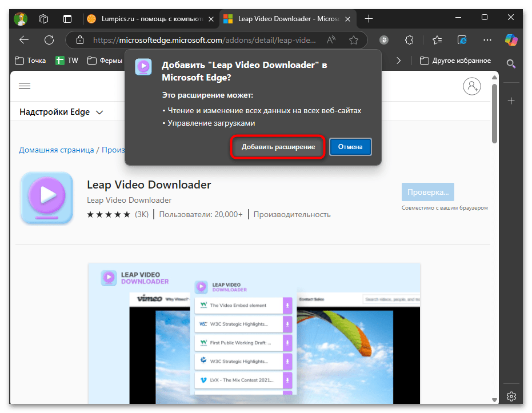Expand the Надстройки Edge dropdown
The image size is (532, 413).
coord(61,112)
